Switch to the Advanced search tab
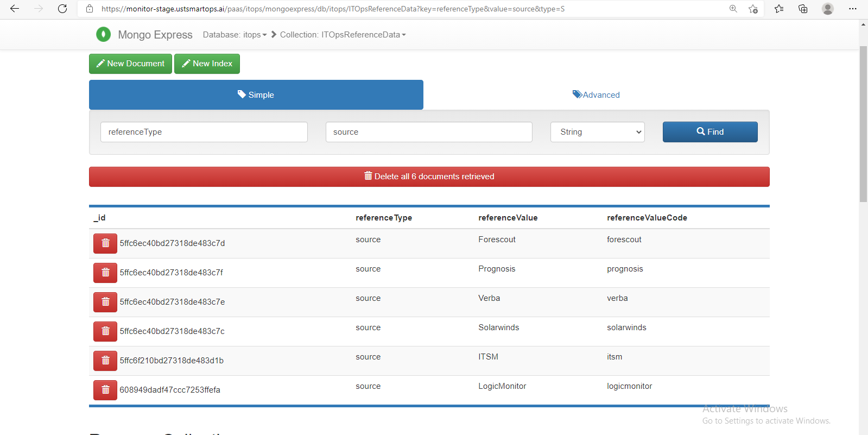Screen dimensions: 868x435 click(x=596, y=95)
